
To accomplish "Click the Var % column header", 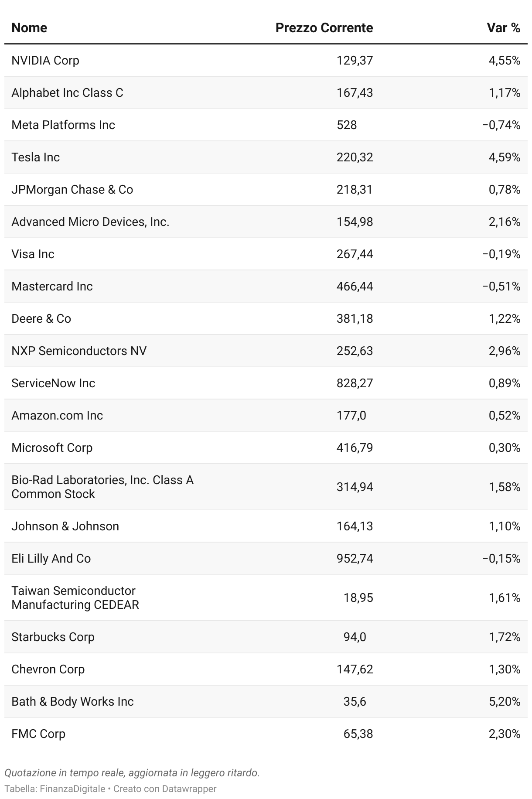I will (x=504, y=28).
